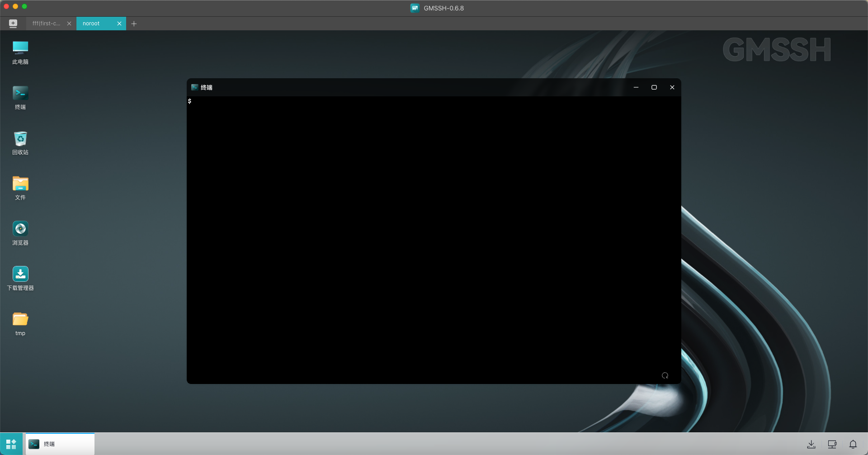
Task: Open the tmp folder on desktop
Action: coord(20,324)
